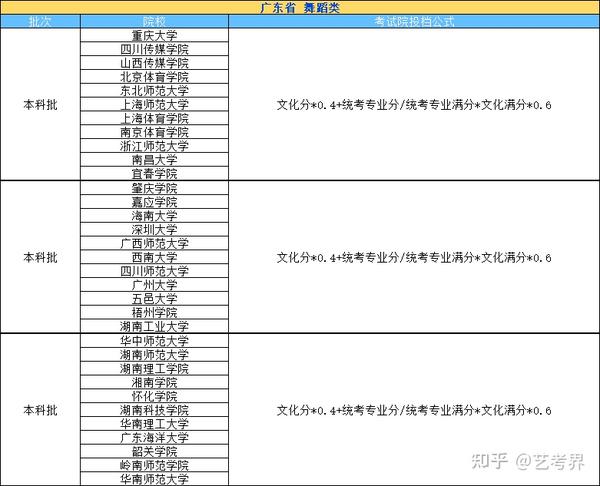Choose the 湘南学院 cell
Viewport: 600px width, 486px height.
click(x=154, y=382)
